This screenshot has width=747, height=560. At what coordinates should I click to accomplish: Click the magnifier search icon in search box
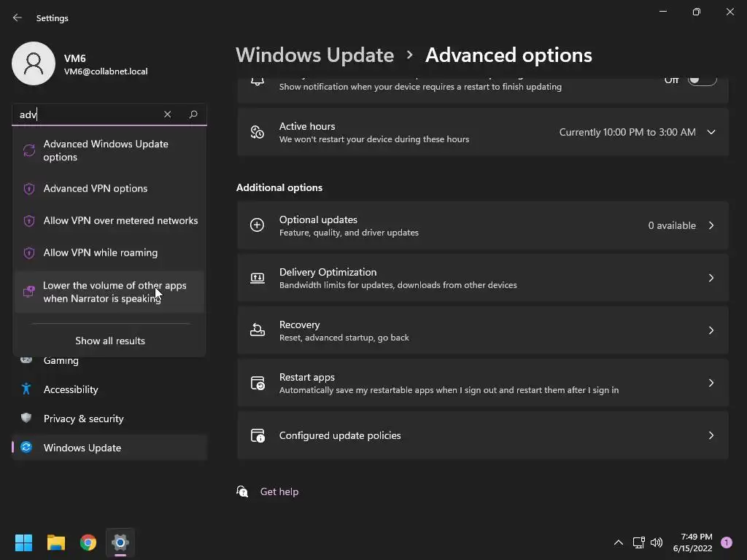click(x=193, y=114)
